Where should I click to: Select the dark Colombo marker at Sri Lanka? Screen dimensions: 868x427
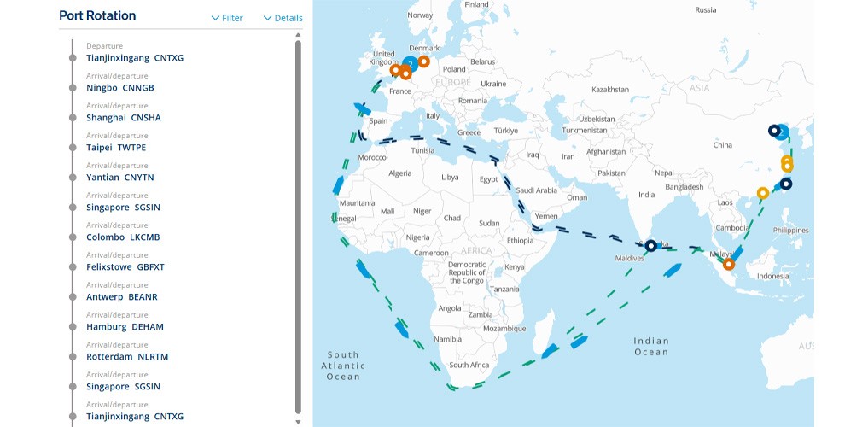651,245
